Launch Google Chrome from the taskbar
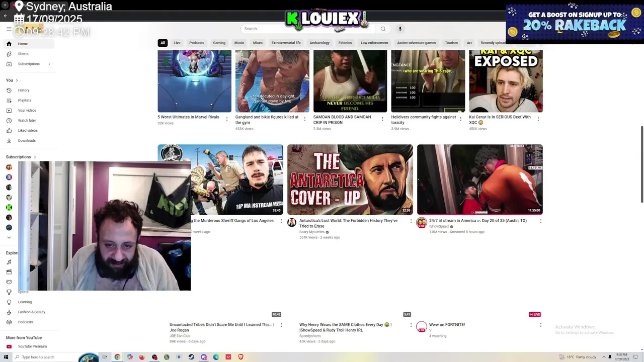This screenshot has width=644, height=362. coord(117,357)
